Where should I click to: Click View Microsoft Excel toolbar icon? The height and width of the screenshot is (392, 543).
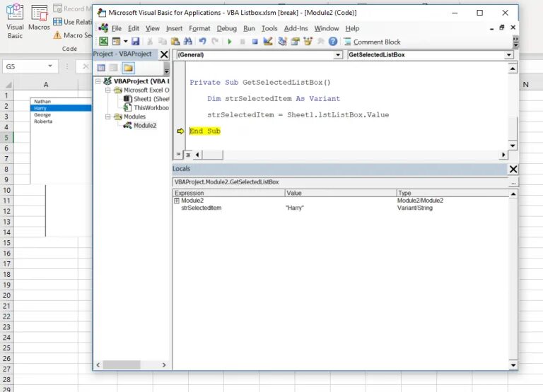[x=103, y=42]
